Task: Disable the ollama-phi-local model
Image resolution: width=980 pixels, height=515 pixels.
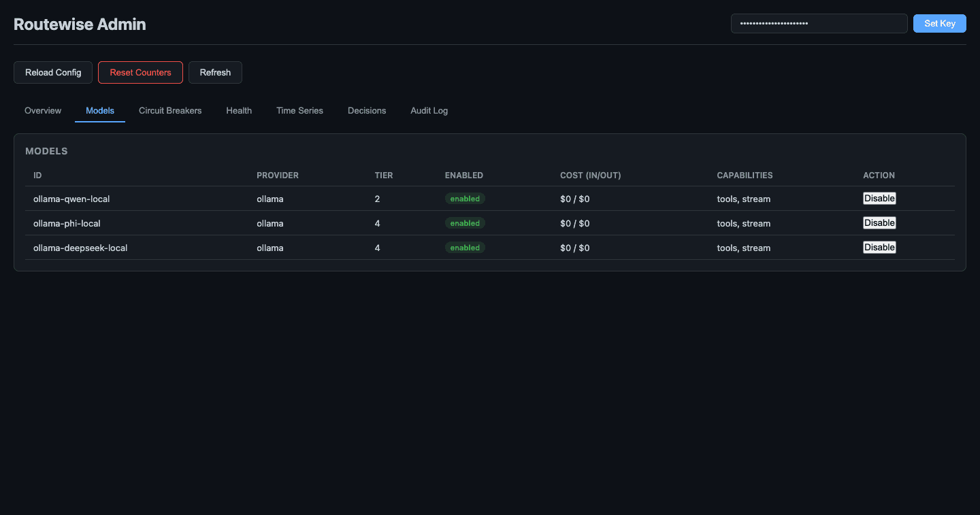Action: 879,223
